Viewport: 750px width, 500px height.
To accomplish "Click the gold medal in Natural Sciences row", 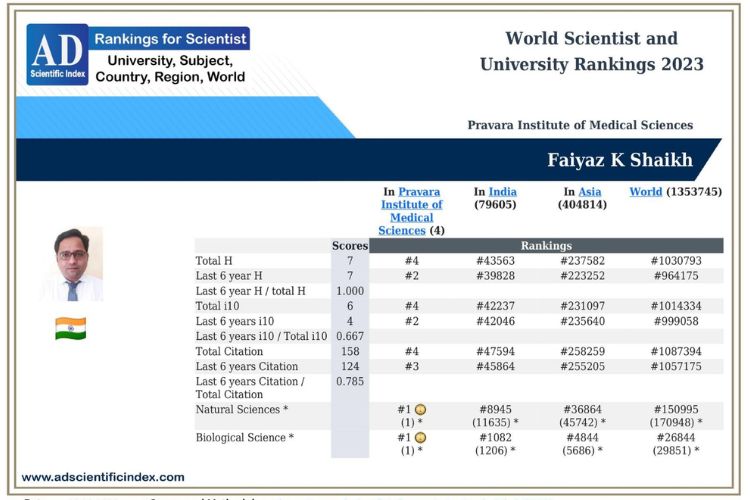I will point(420,410).
